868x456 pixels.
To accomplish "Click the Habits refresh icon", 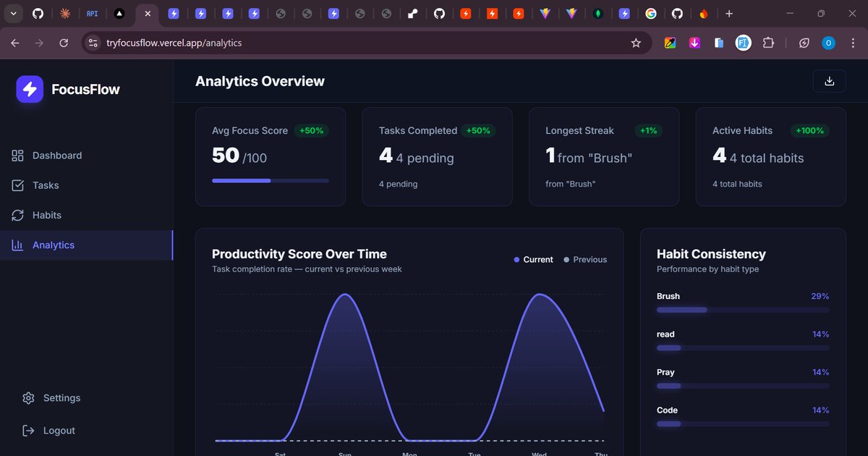I will (x=17, y=215).
